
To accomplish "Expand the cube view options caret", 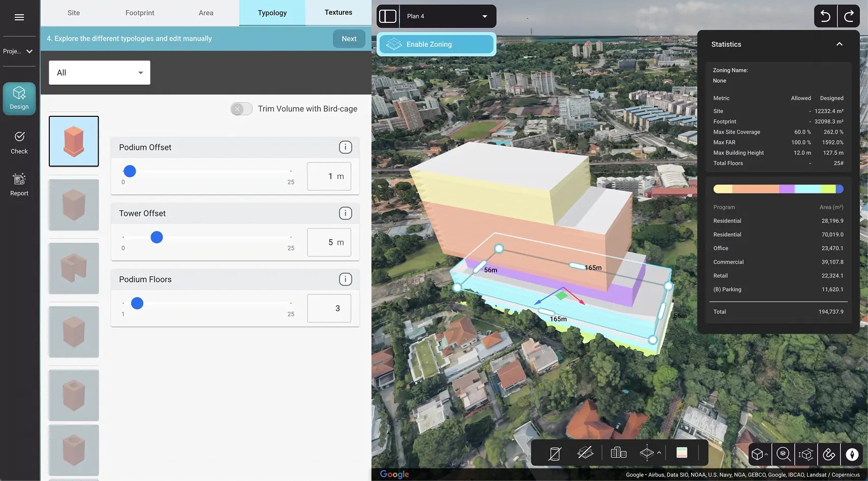I will click(x=766, y=454).
